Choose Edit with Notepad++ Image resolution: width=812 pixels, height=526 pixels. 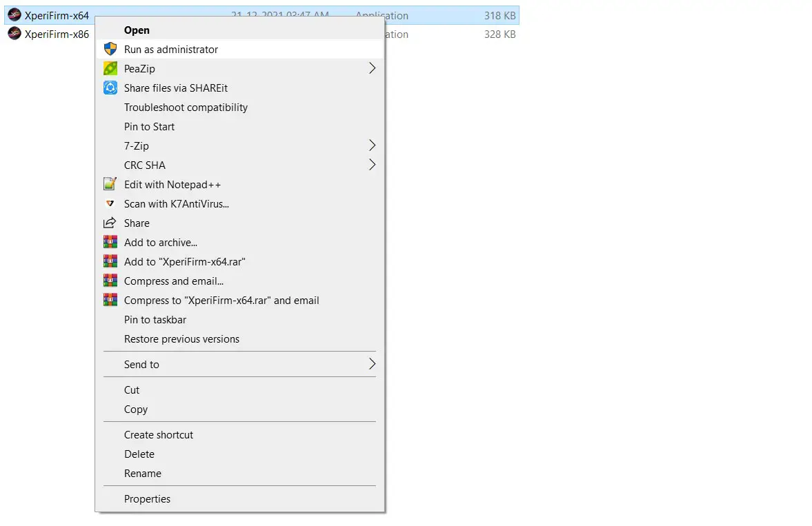point(240,184)
